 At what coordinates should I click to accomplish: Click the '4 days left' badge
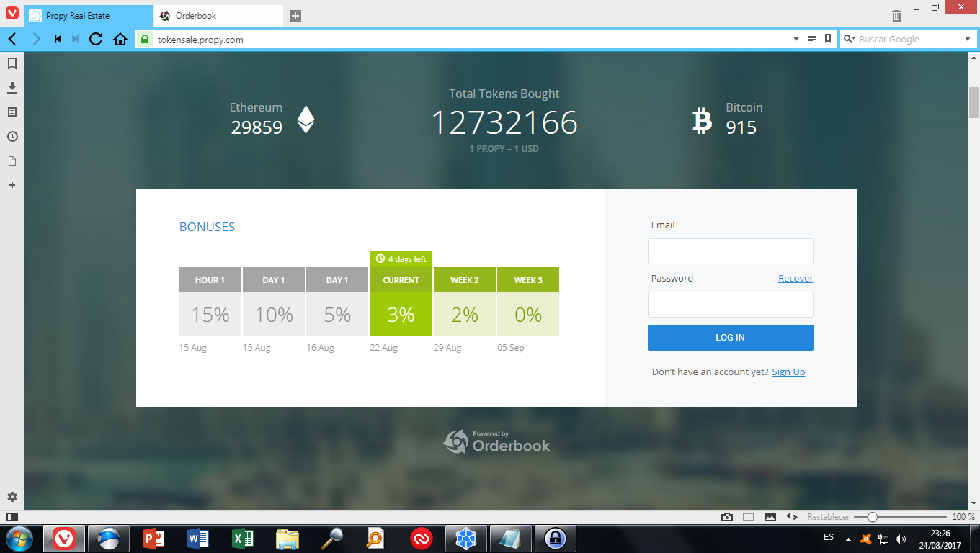[401, 259]
